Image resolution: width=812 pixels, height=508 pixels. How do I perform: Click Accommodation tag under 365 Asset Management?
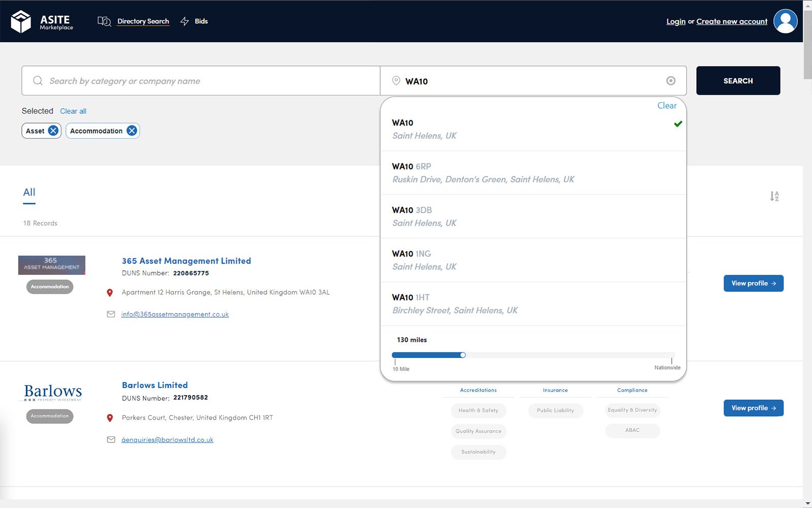pos(50,287)
